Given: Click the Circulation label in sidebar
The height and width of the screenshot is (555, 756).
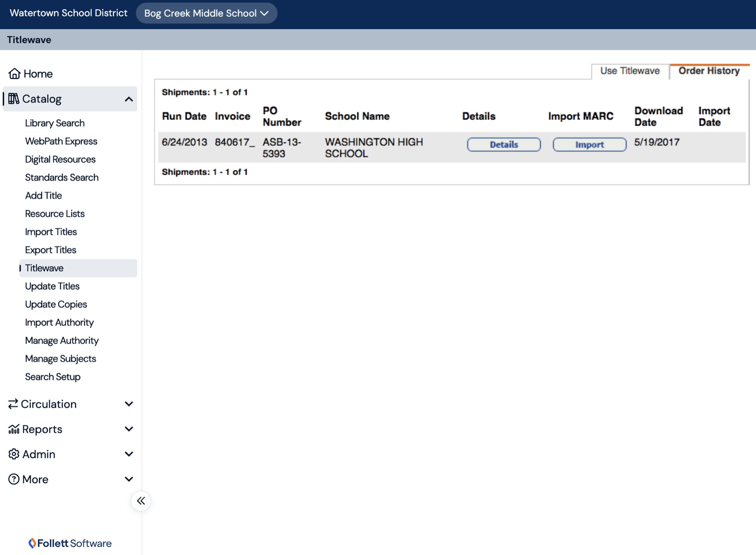Looking at the screenshot, I should [48, 404].
